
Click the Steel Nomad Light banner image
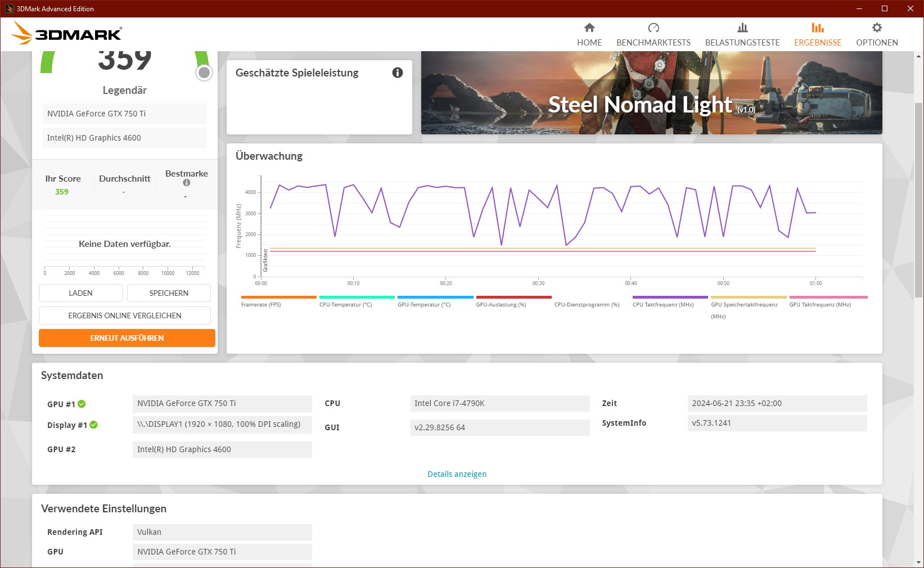coord(651,93)
